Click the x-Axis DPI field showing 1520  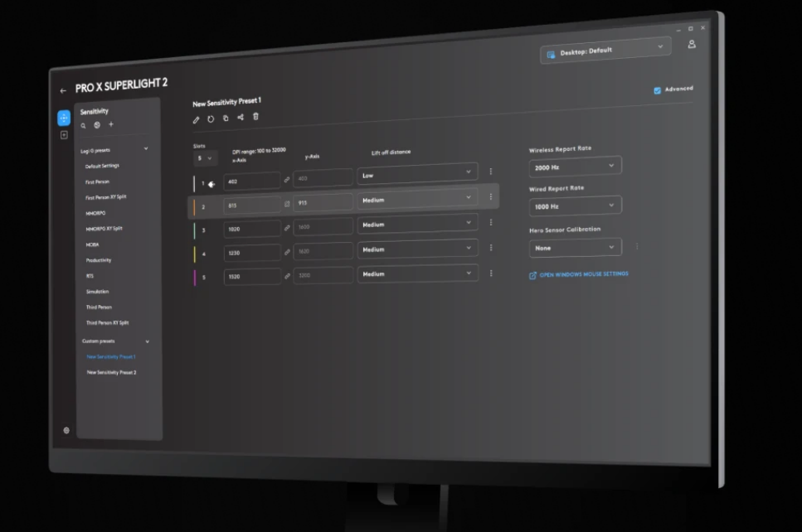(252, 276)
